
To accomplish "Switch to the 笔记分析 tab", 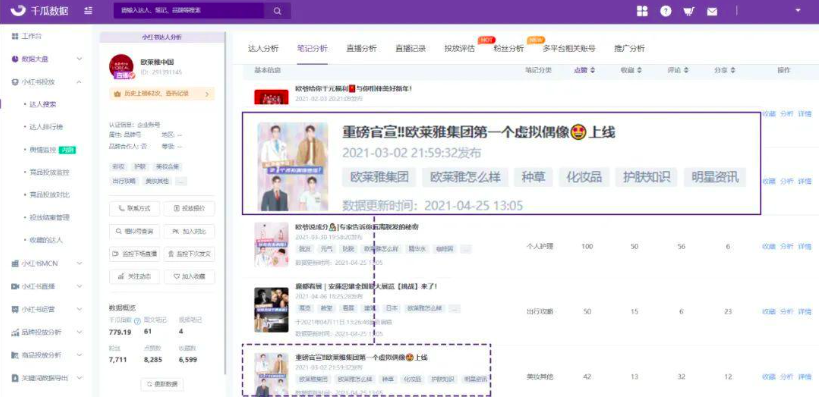I will (x=312, y=49).
